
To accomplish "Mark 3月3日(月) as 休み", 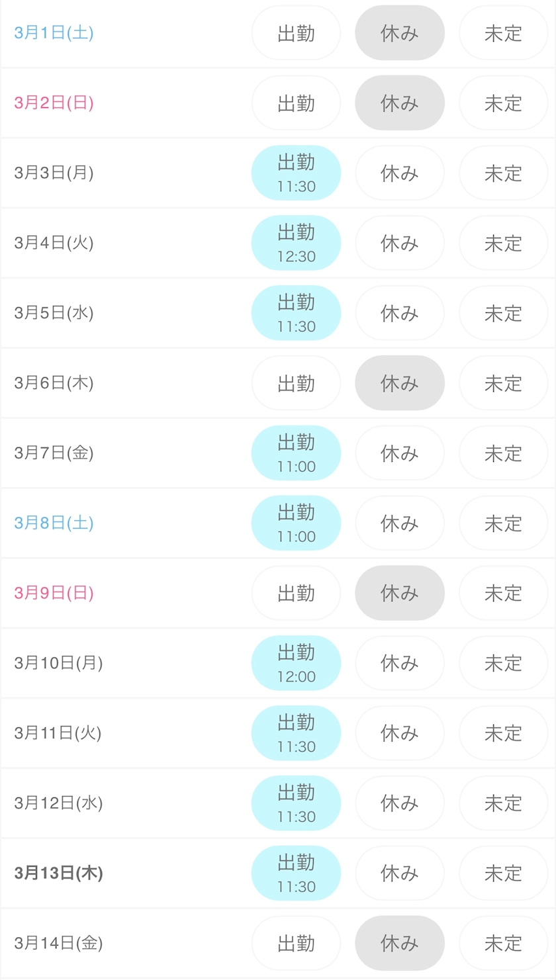I will [x=400, y=173].
